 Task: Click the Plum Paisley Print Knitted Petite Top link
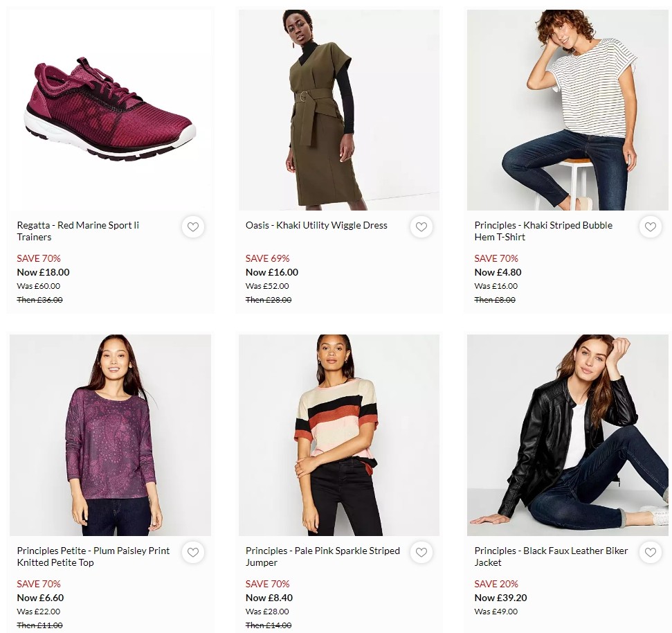[93, 557]
